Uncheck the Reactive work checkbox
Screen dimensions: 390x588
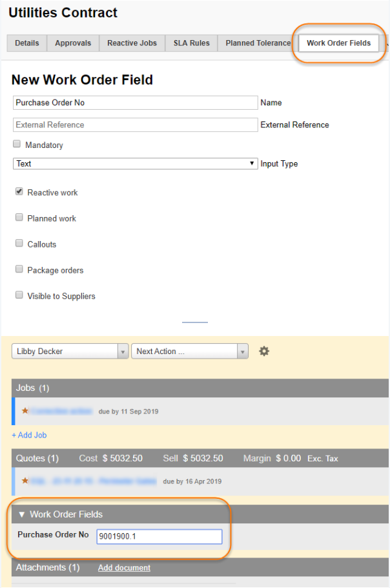pyautogui.click(x=19, y=192)
